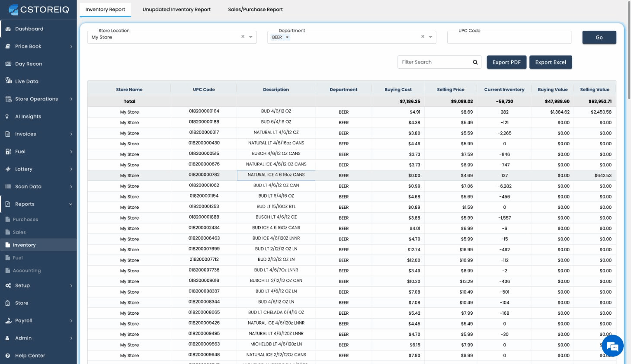Open the Store Location dropdown arrow

coord(251,37)
